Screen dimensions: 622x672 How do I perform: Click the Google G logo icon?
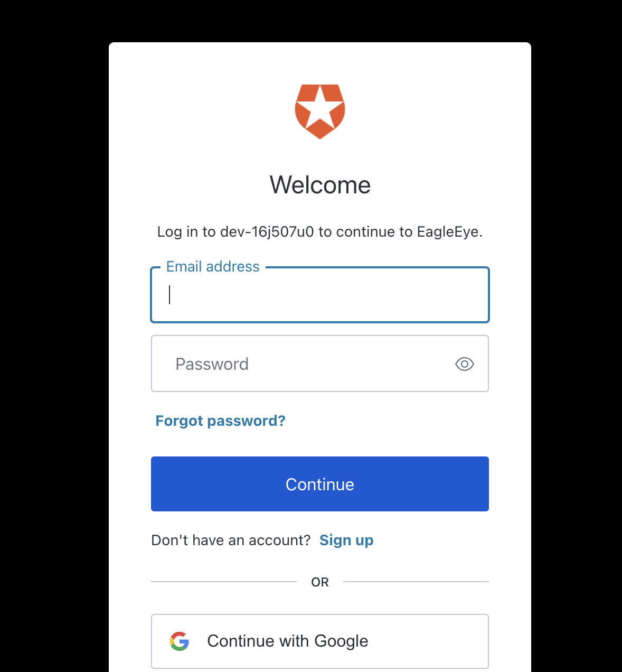(180, 641)
